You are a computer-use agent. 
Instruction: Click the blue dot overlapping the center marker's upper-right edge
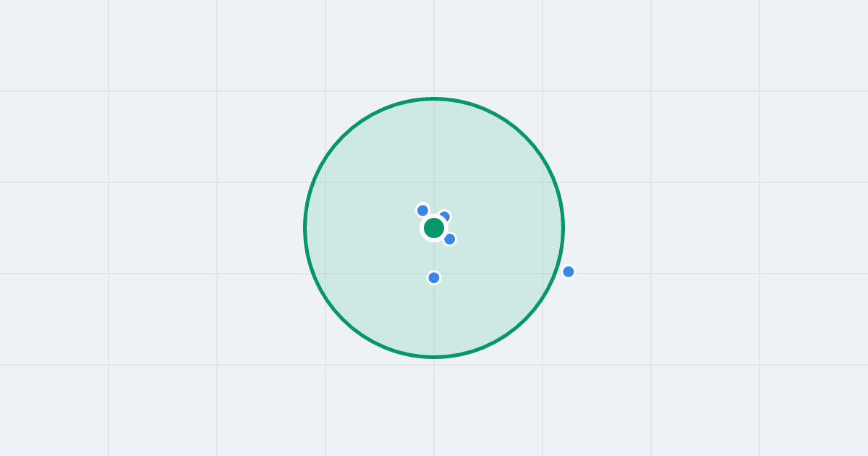(x=445, y=216)
